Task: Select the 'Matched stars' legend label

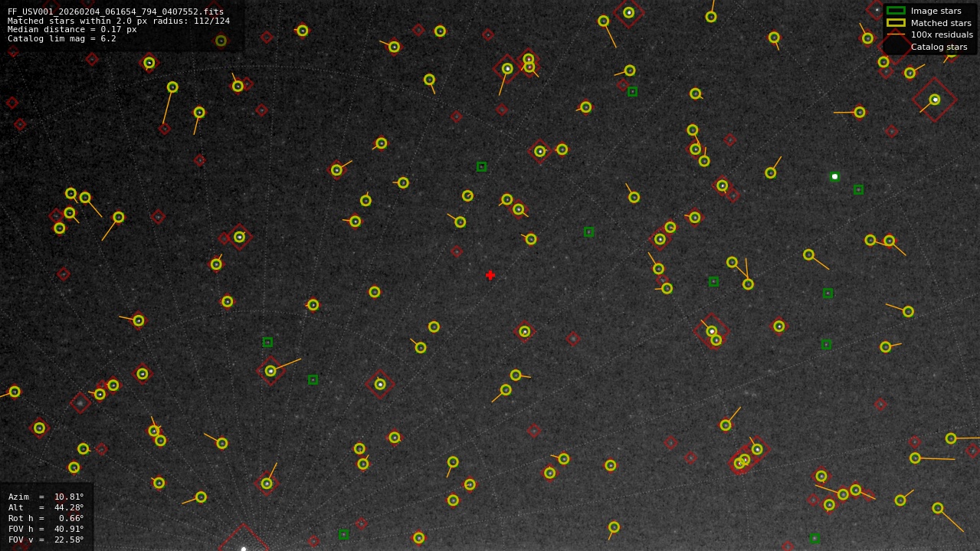Action: tap(941, 23)
